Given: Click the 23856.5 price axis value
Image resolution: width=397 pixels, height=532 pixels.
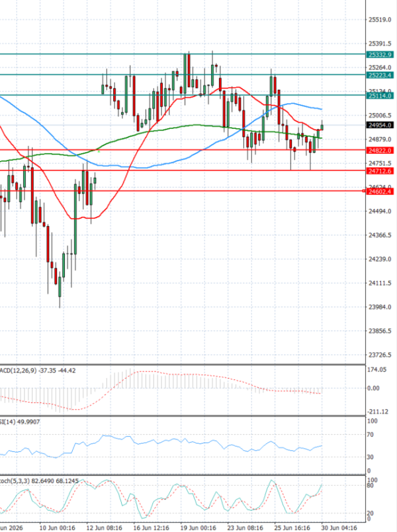Looking at the screenshot, I should point(380,331).
